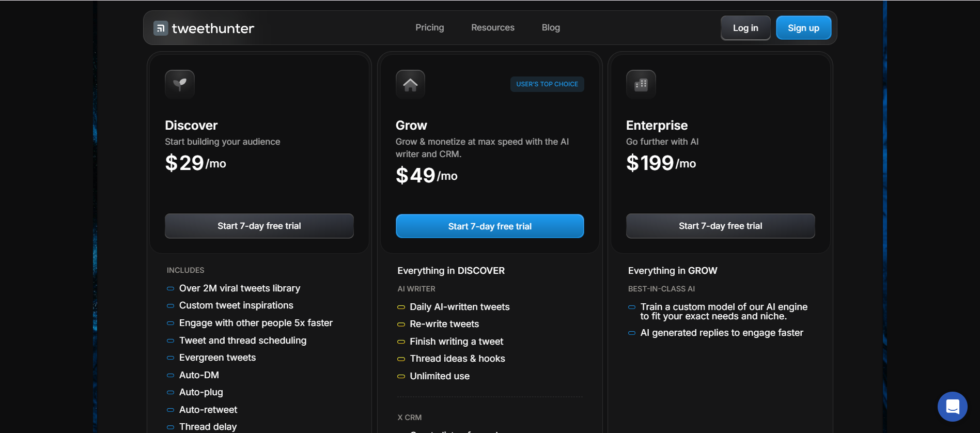The height and width of the screenshot is (433, 980).
Task: Click the house icon on the Grow plan
Action: [410, 84]
